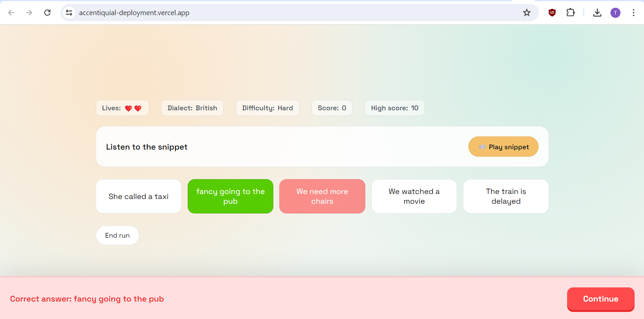Click the first red heart life

(128, 108)
